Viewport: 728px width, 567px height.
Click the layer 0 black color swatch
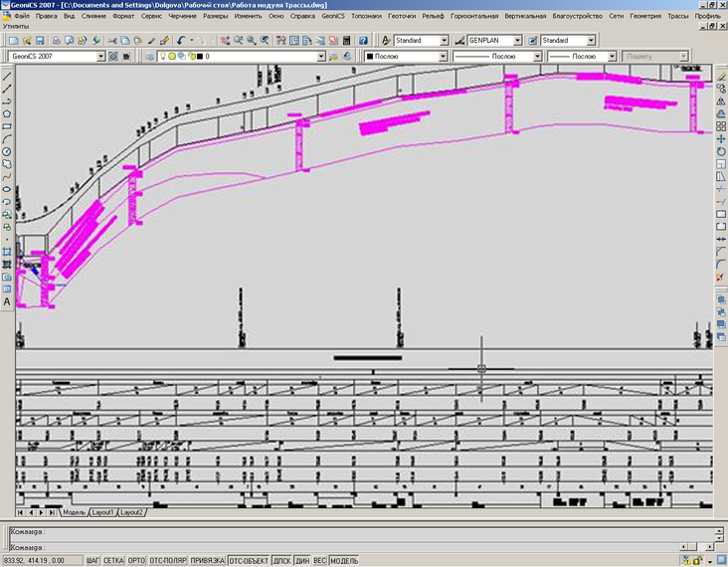(200, 56)
